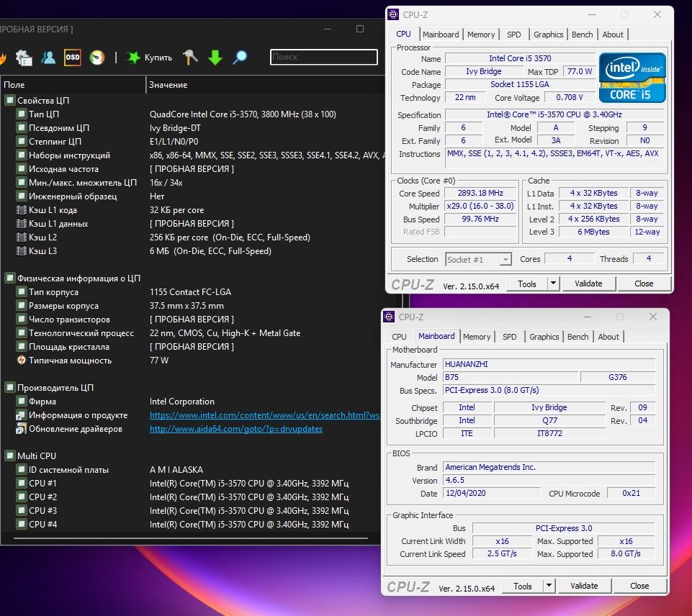Open the intel.com product information link
Image resolution: width=692 pixels, height=616 pixels.
pyautogui.click(x=265, y=415)
